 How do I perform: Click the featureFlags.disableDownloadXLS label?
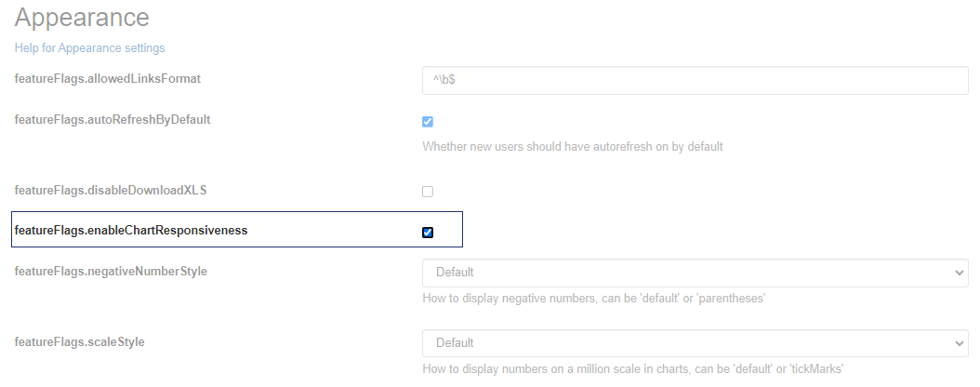click(111, 190)
